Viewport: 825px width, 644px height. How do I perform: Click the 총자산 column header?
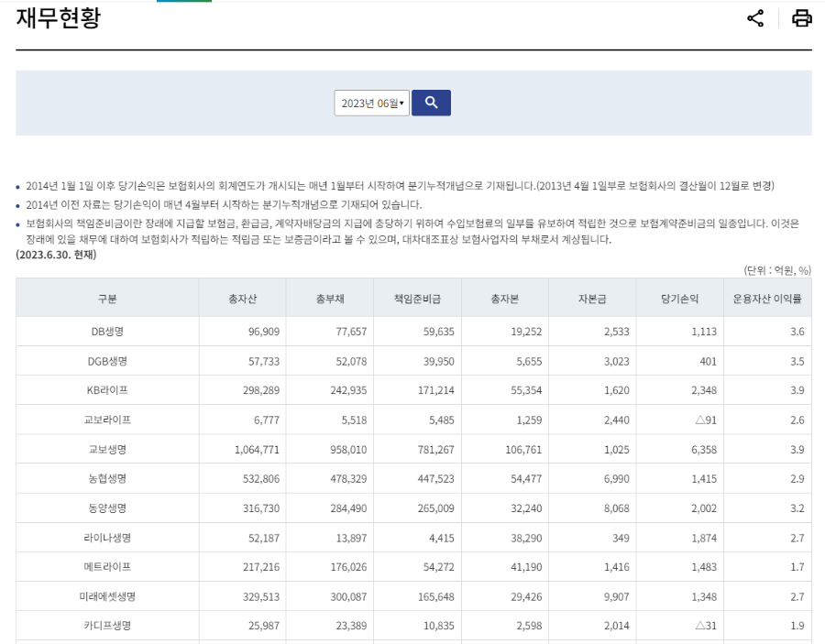(243, 299)
